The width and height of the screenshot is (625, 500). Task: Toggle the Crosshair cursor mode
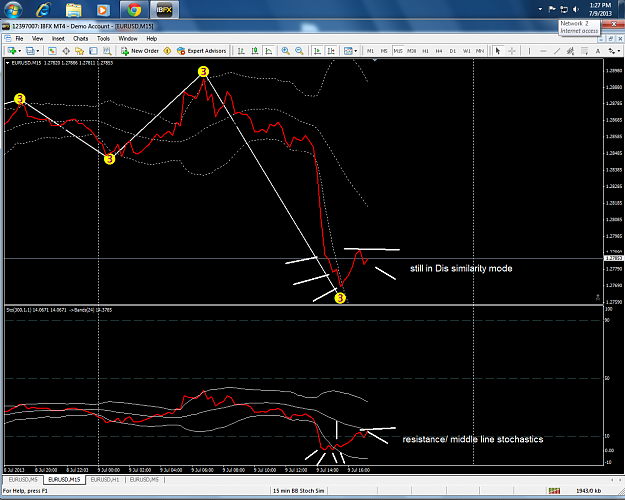(x=512, y=51)
